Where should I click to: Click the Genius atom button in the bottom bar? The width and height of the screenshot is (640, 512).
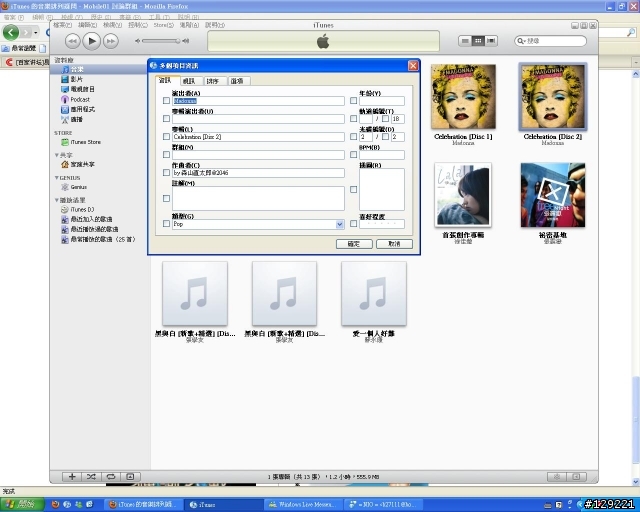557,476
